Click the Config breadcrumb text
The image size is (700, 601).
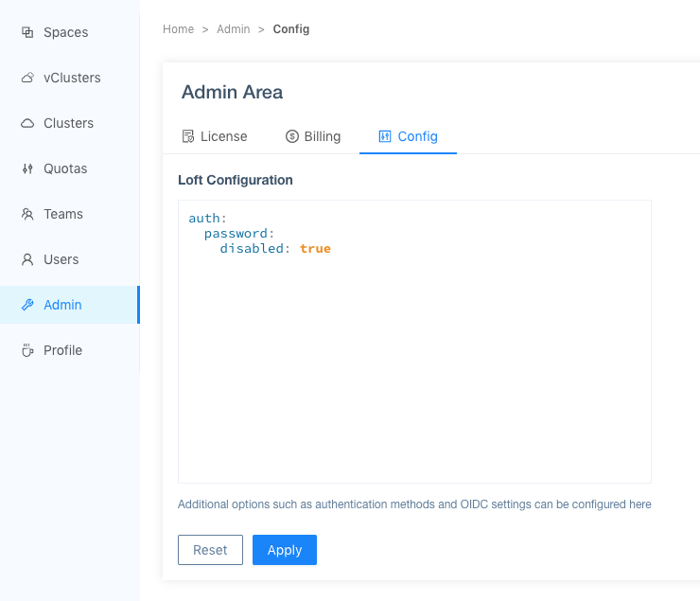[x=291, y=29]
